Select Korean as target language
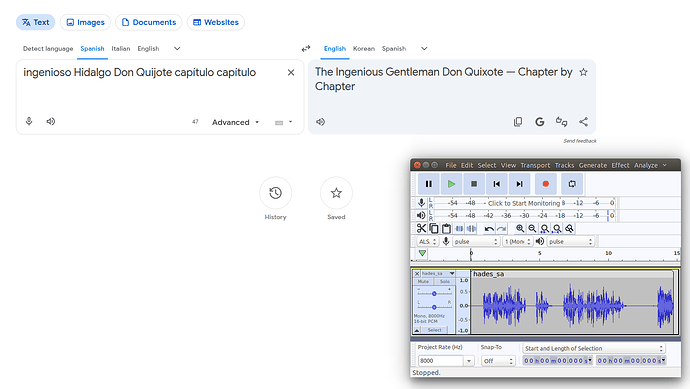The height and width of the screenshot is (389, 690). 363,48
